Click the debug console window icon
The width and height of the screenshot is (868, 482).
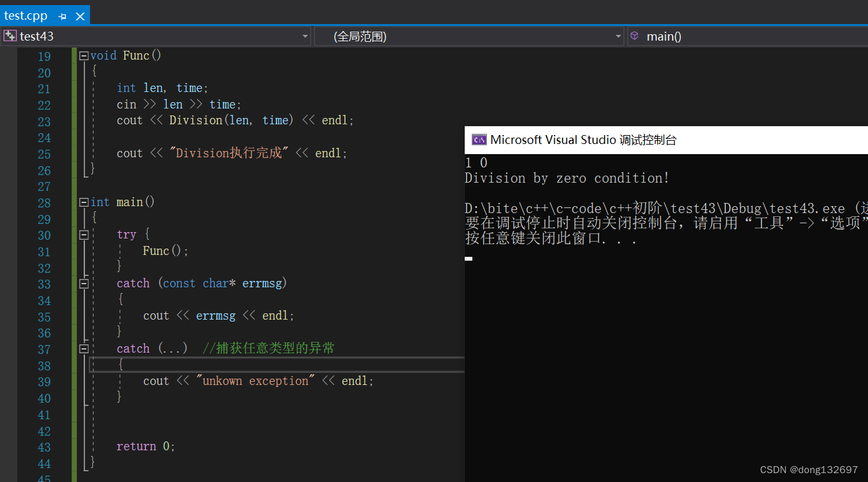[x=479, y=140]
